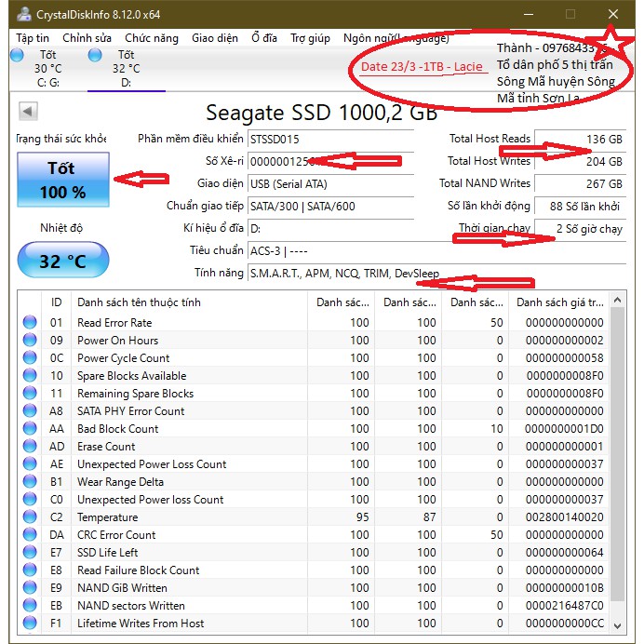Viewport: 644px width, 644px height.
Task: Click the ACS-3 standard field
Action: pos(436,250)
